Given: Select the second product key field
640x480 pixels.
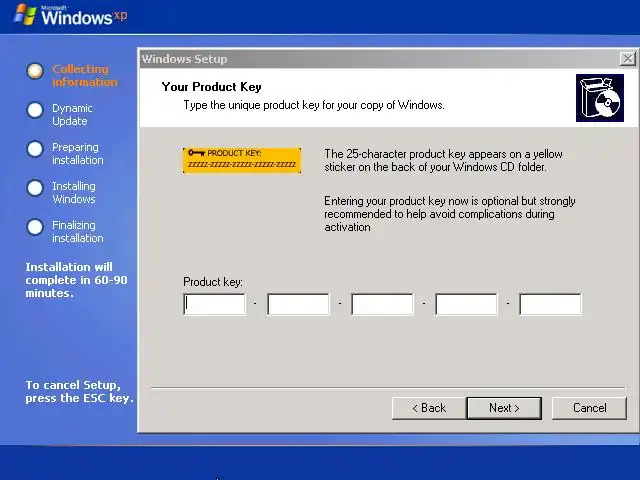Looking at the screenshot, I should pos(298,304).
